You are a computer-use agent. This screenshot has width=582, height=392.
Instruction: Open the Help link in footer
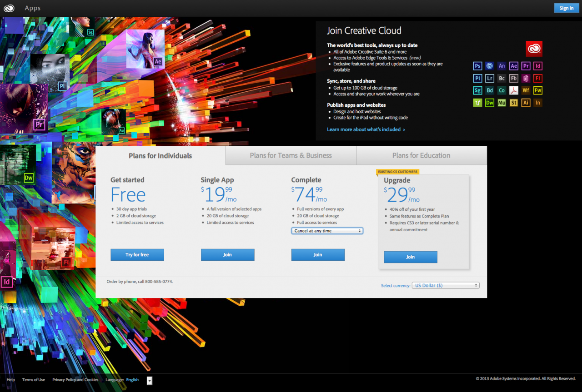11,380
